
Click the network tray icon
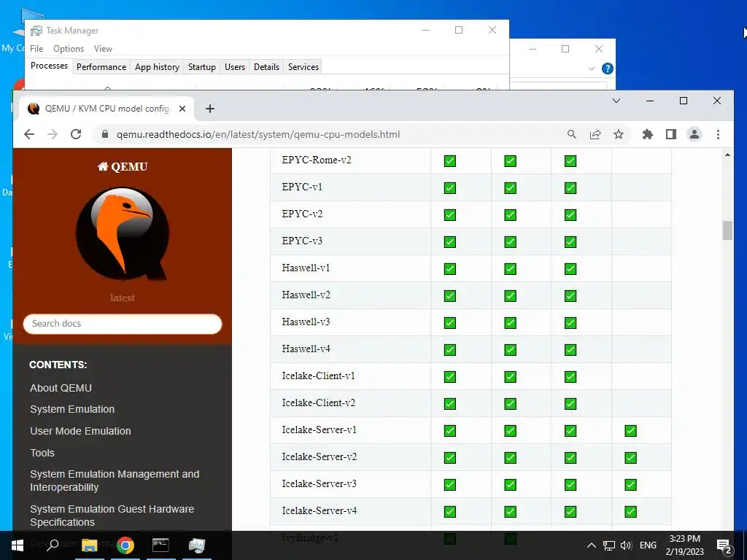click(609, 545)
